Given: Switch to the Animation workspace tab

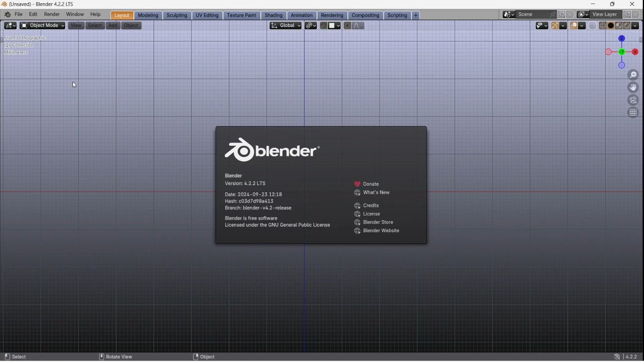Looking at the screenshot, I should click(x=302, y=15).
